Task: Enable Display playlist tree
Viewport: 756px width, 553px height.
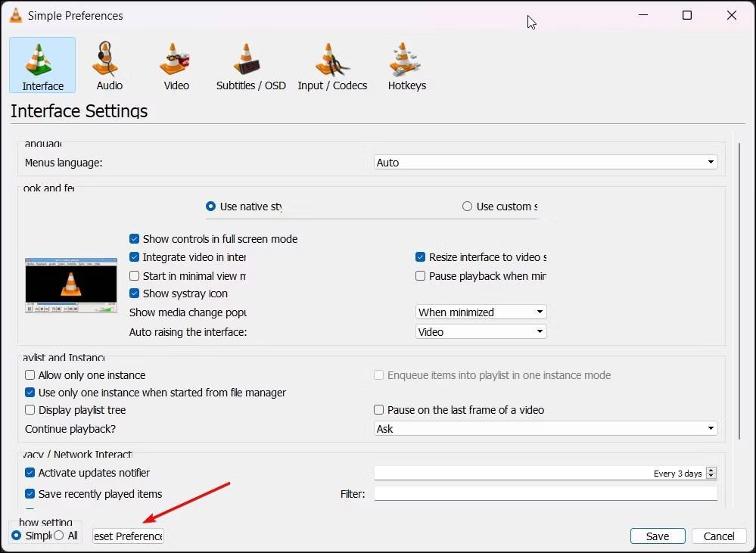Action: [30, 410]
